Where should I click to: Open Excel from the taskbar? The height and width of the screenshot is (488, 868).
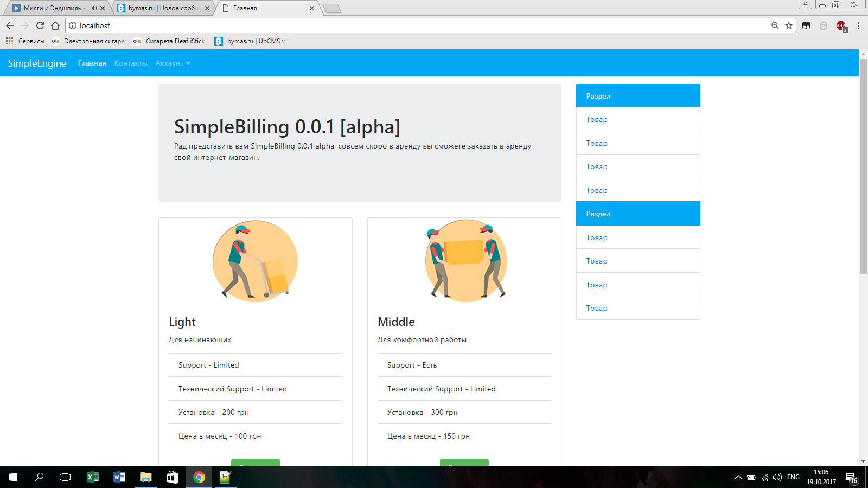93,477
